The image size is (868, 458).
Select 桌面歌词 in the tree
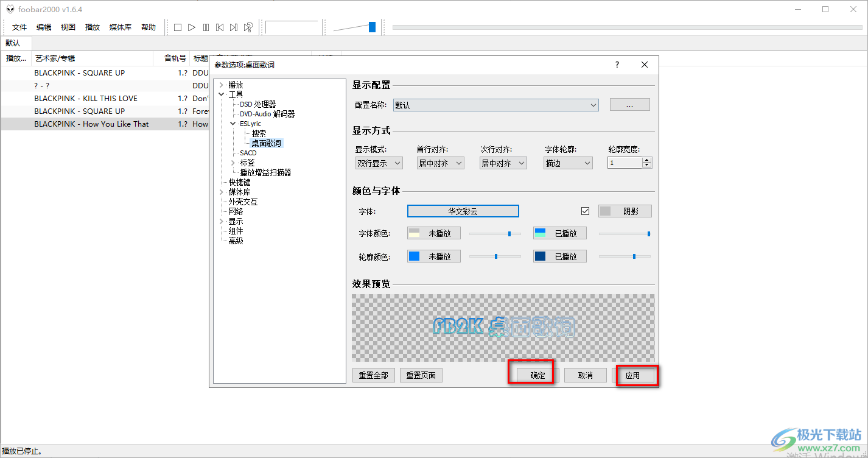coord(267,143)
